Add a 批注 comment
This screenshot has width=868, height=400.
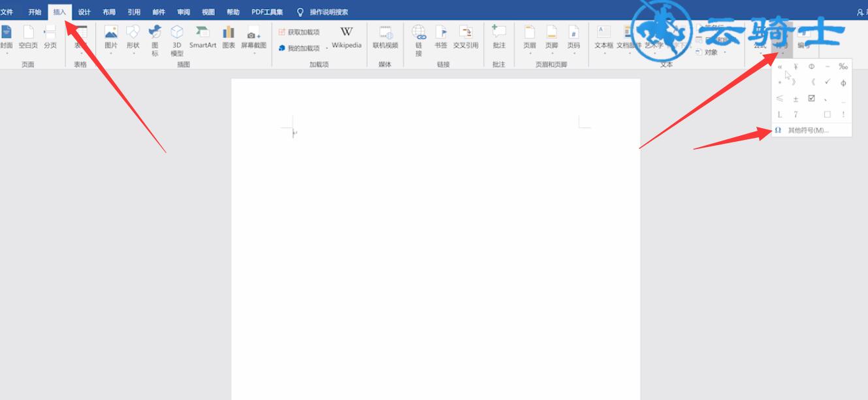[499, 37]
